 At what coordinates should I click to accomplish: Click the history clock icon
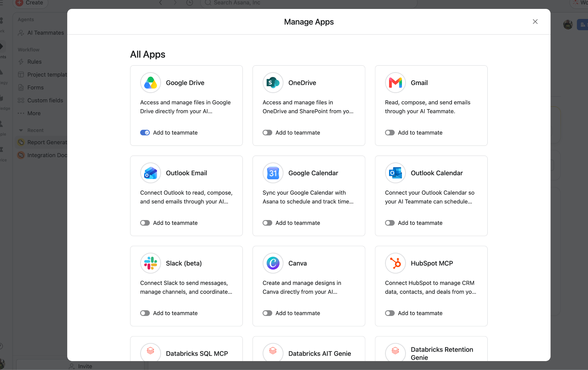pos(189,3)
